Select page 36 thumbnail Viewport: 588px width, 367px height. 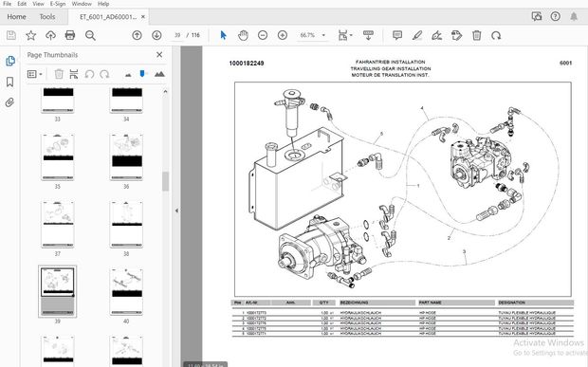coord(126,157)
